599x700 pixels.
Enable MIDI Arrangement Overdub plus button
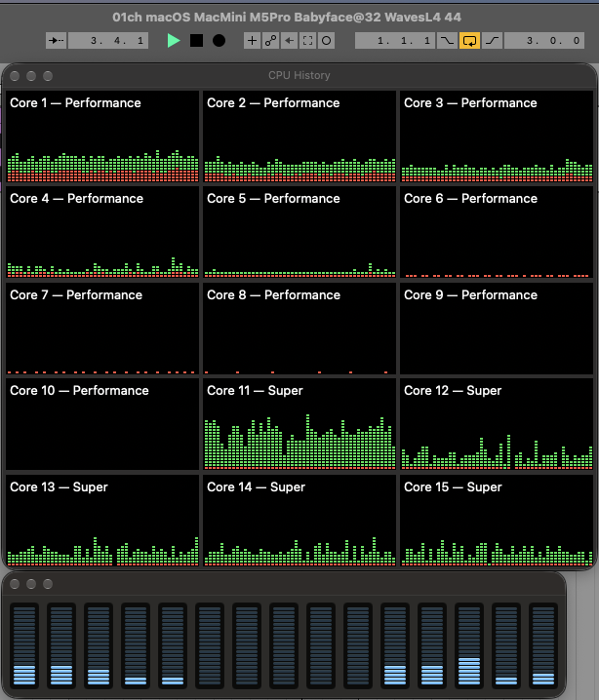[x=252, y=41]
